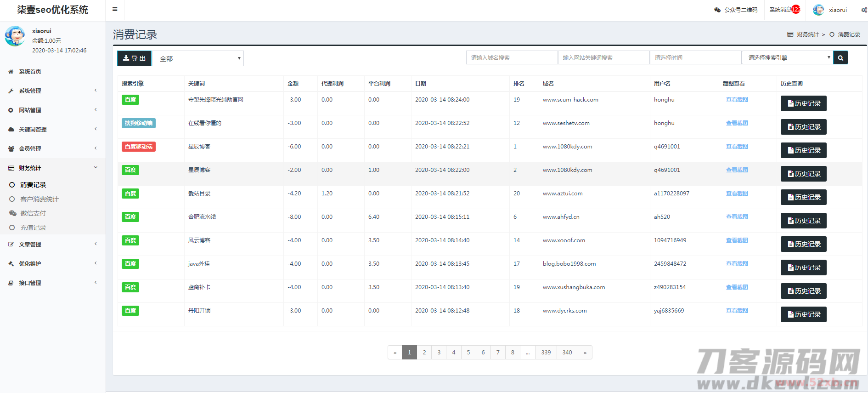Screen dimensions: 868x393
Task: Open the 请选择搜索引擎 dropdown
Action: pos(787,58)
